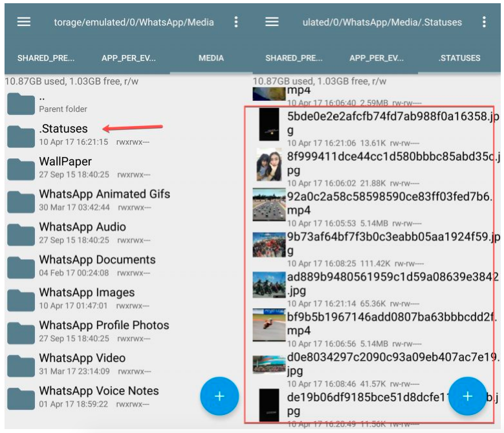504x433 pixels.
Task: Select the .Statuses folder name
Action: [x=63, y=129]
